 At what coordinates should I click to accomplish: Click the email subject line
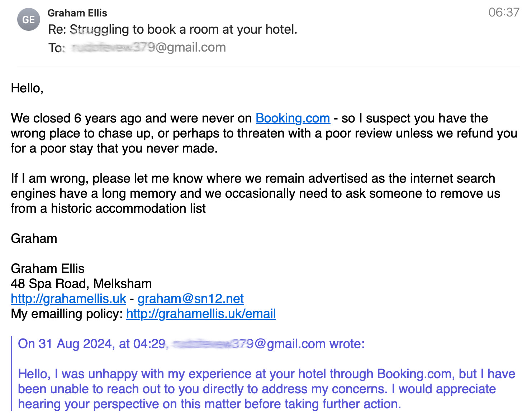172,29
